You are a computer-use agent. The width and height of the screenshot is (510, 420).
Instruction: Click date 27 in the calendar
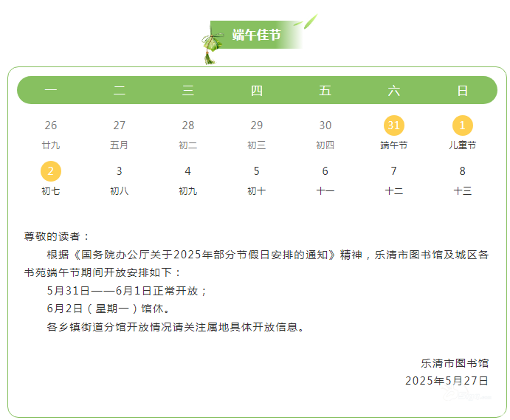120,125
